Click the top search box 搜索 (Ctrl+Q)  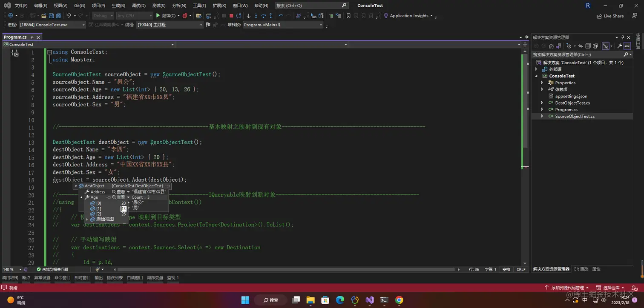[x=312, y=6]
